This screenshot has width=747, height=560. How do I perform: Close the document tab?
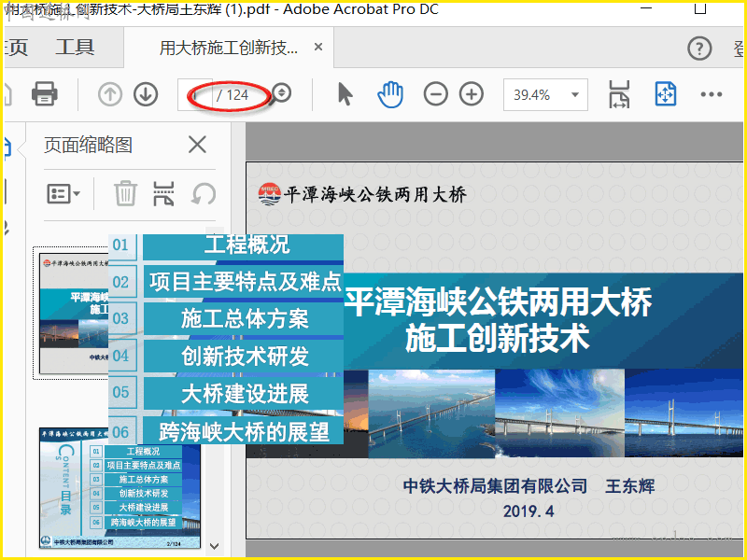[318, 48]
